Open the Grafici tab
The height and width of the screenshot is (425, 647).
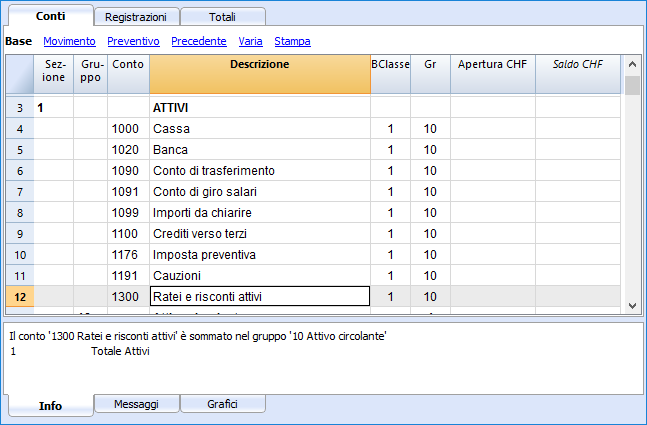pos(222,404)
